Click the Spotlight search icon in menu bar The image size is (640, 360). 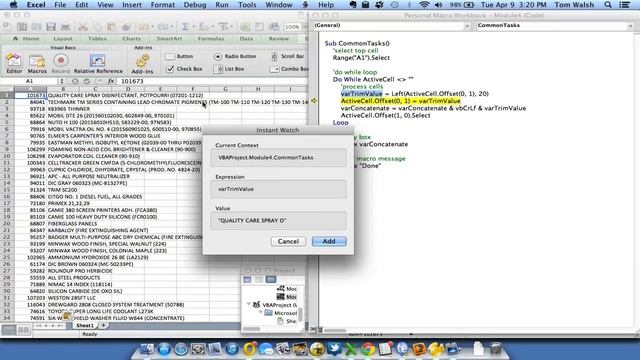[608, 5]
